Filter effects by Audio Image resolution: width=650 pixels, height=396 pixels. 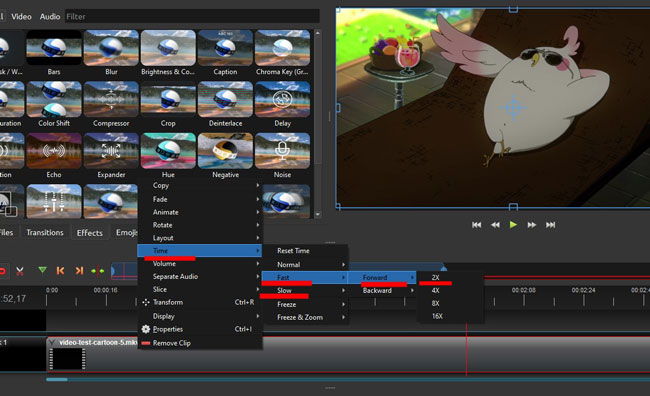pos(50,17)
